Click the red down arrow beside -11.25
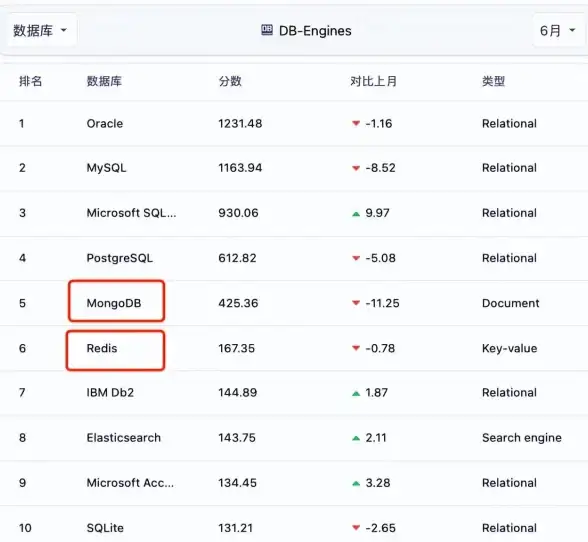 point(356,303)
